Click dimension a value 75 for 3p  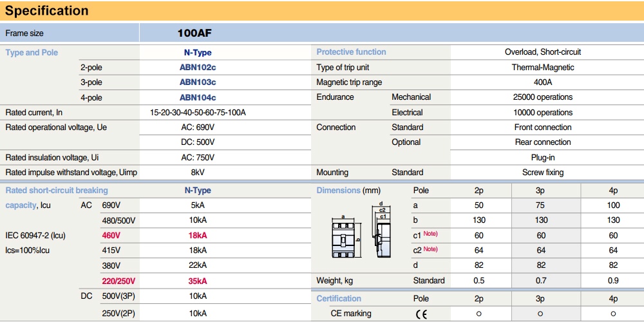coord(540,205)
